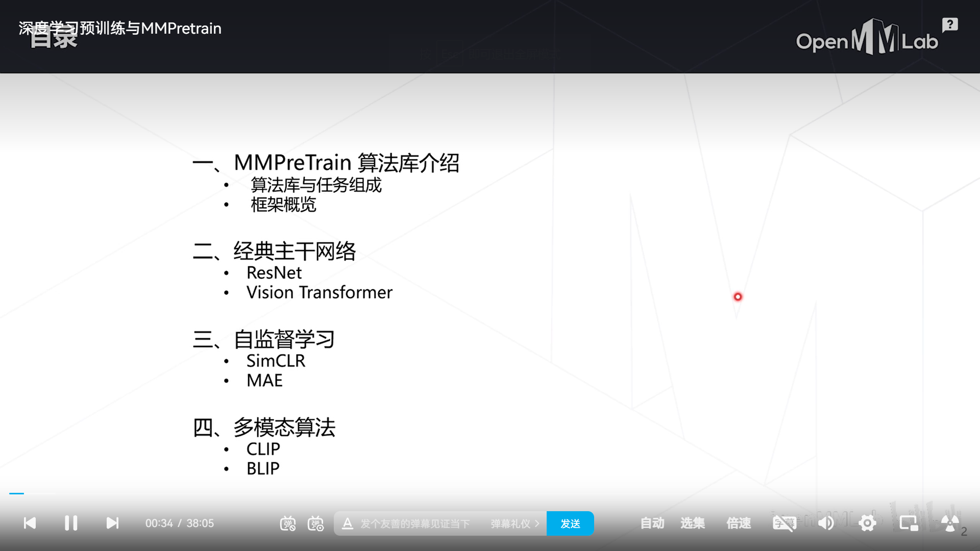Open the player settings gear

tap(868, 522)
